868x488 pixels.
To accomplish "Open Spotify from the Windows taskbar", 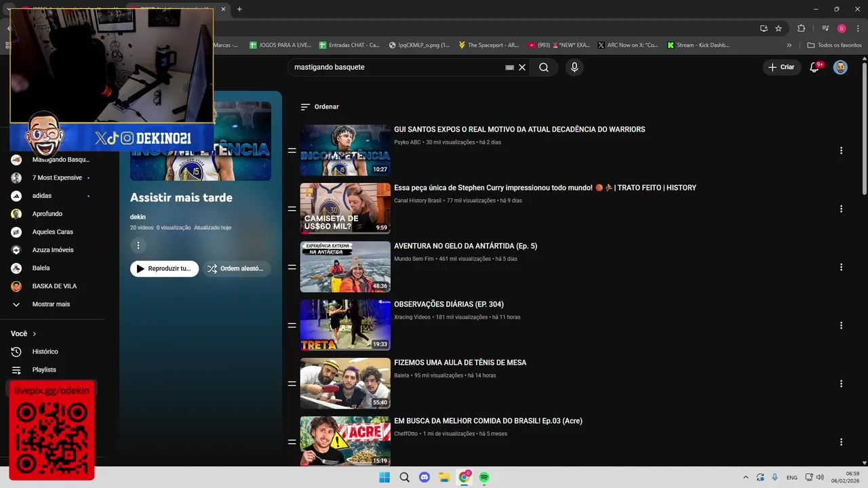I will click(x=484, y=477).
